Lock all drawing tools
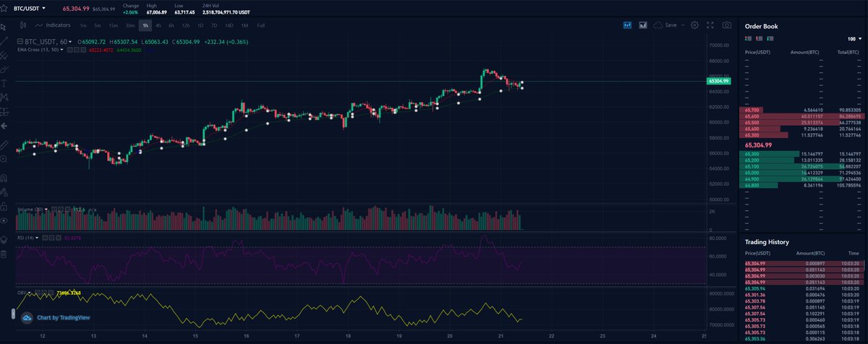This screenshot has width=868, height=344. (4, 208)
